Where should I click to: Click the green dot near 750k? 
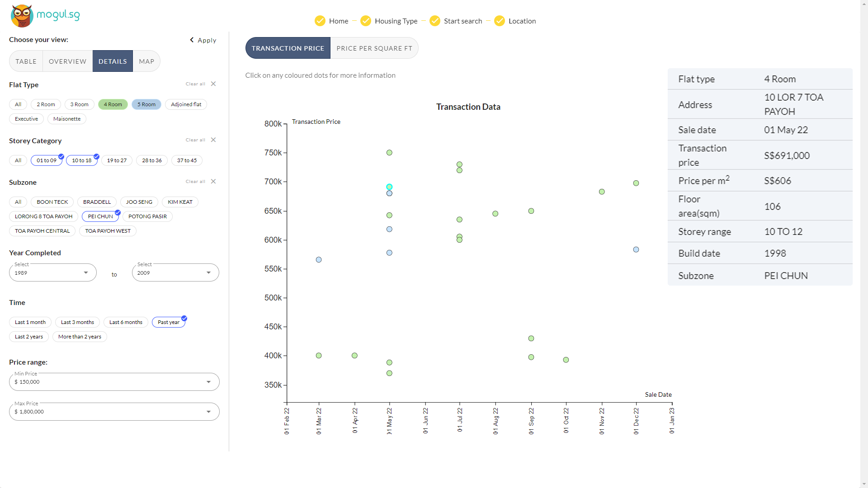pyautogui.click(x=389, y=153)
